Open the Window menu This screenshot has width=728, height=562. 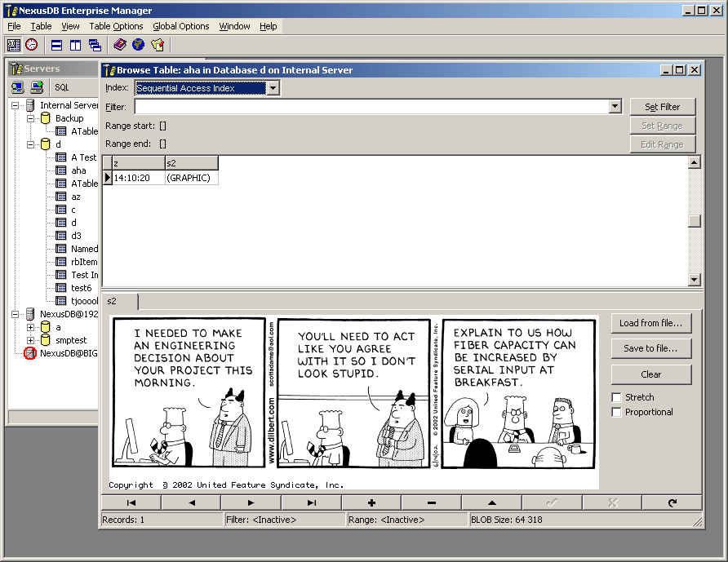[x=234, y=26]
